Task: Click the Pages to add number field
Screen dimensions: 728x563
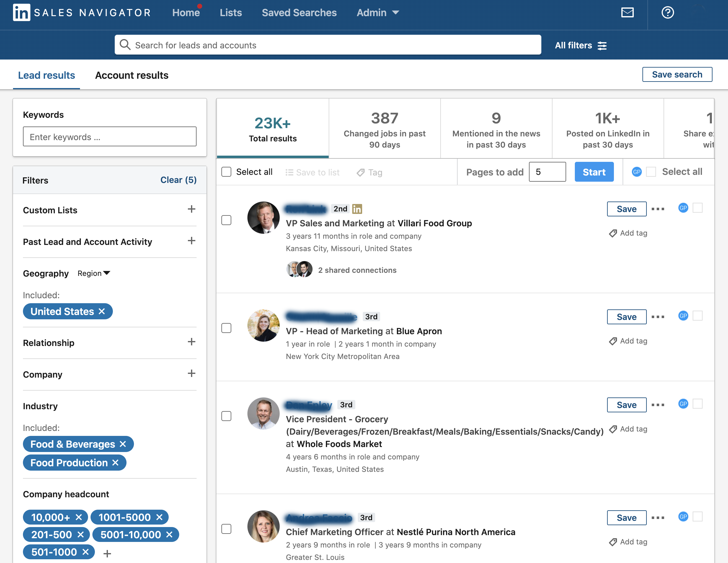Action: point(547,172)
